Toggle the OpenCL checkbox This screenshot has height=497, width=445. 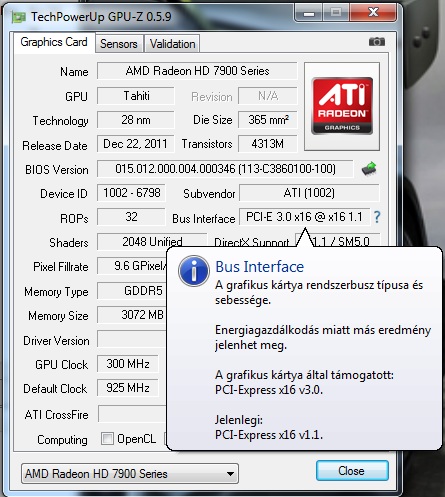[x=107, y=438]
